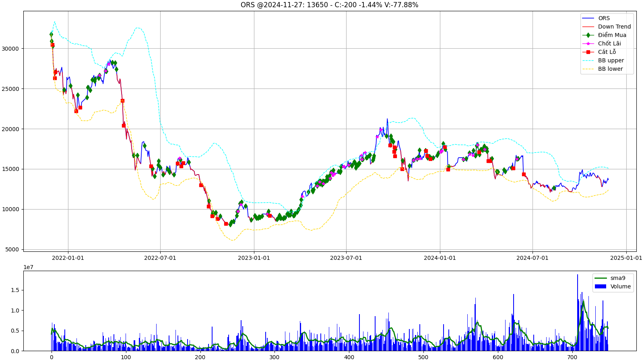Click the highest price peak marker above 31000

[x=51, y=34]
